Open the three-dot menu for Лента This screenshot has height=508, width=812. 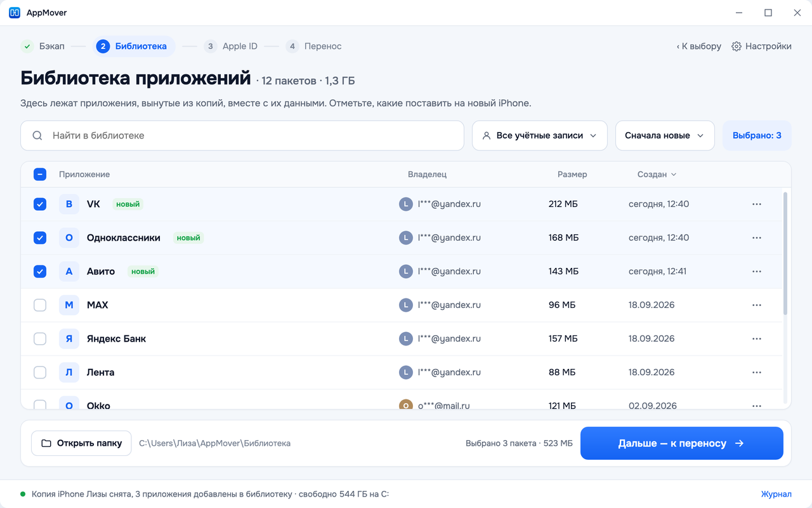tap(756, 373)
